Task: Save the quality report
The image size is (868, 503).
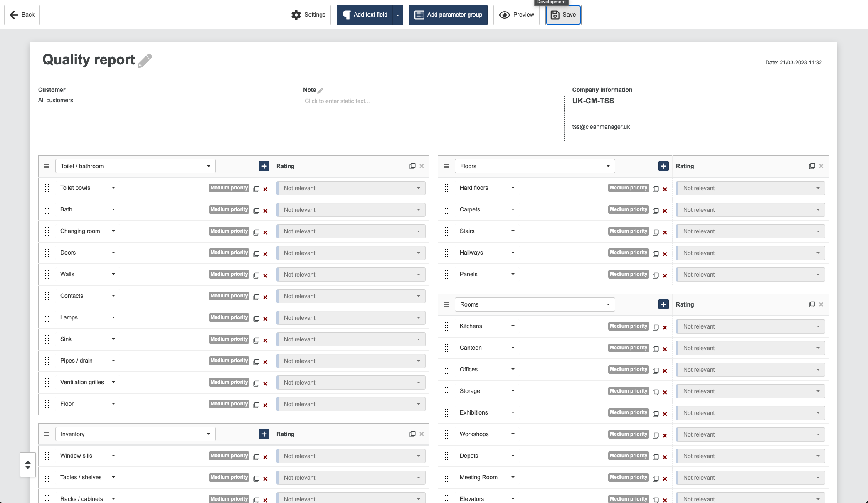Action: pos(563,15)
